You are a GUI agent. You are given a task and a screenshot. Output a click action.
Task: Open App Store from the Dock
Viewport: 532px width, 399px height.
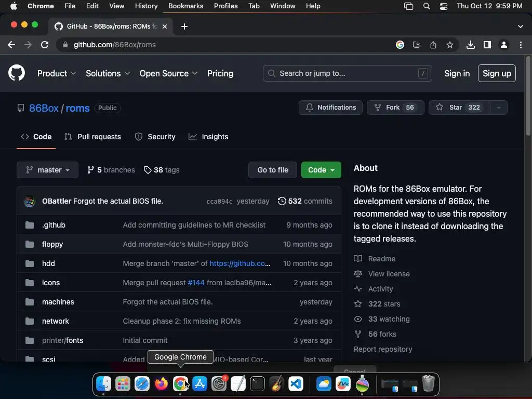coord(199,384)
